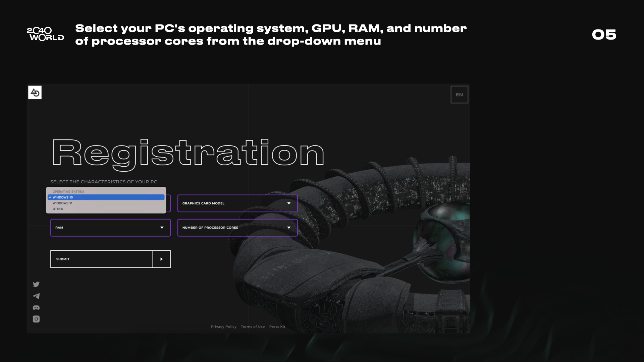Click the 40 logo in page corner
Screen dimensions: 644x362
(35, 92)
